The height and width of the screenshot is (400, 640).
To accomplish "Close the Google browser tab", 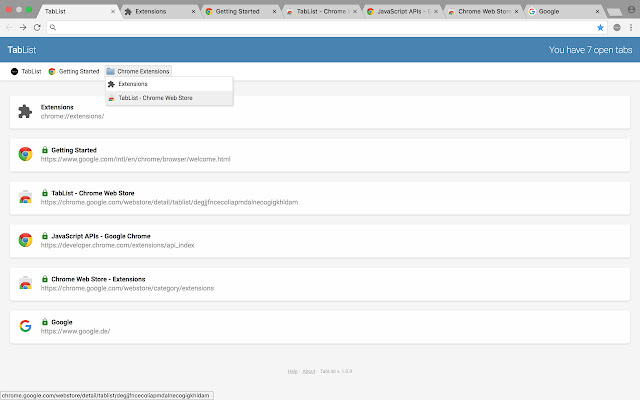I will 598,11.
